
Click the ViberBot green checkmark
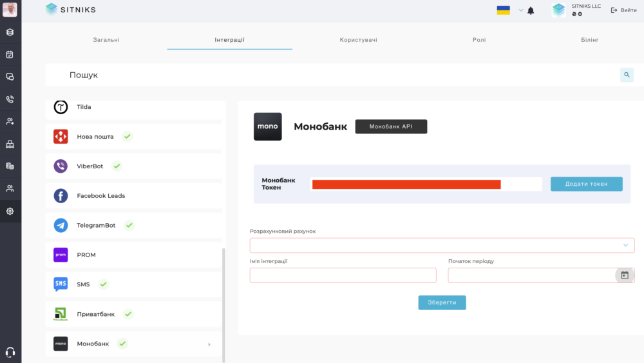click(117, 166)
